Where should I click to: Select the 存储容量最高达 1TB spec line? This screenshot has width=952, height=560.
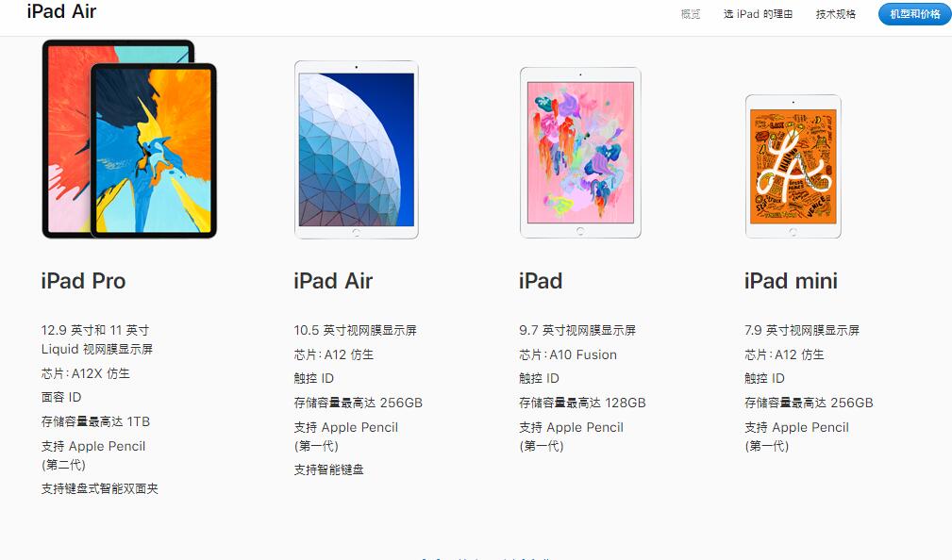(x=95, y=421)
